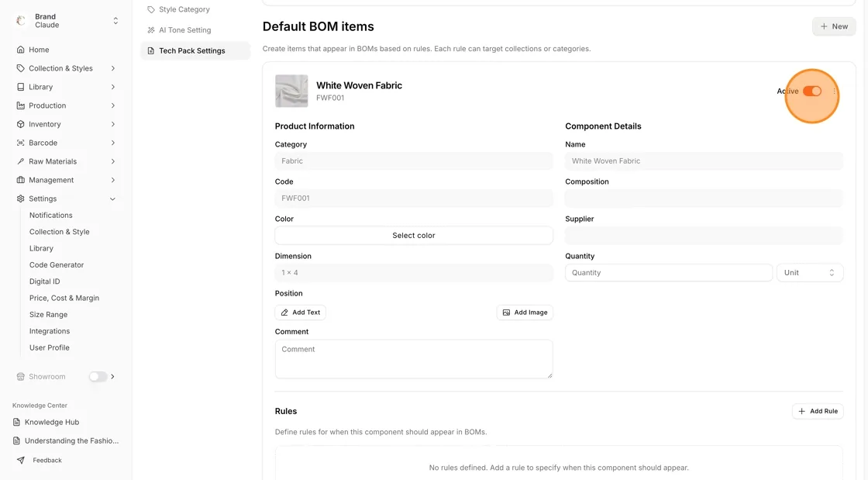
Task: Click the picture icon on Add Image
Action: click(506, 313)
